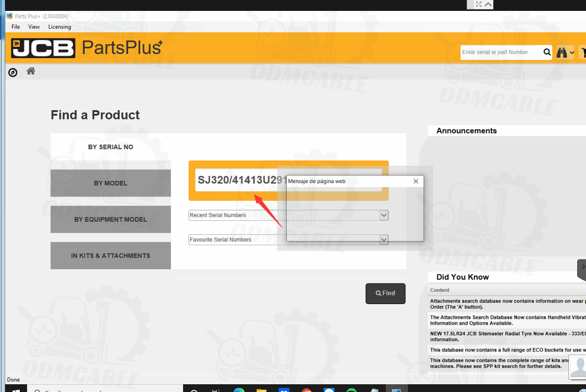The width and height of the screenshot is (586, 392).
Task: Click the "Enter serial or part Number" field
Action: coord(499,53)
